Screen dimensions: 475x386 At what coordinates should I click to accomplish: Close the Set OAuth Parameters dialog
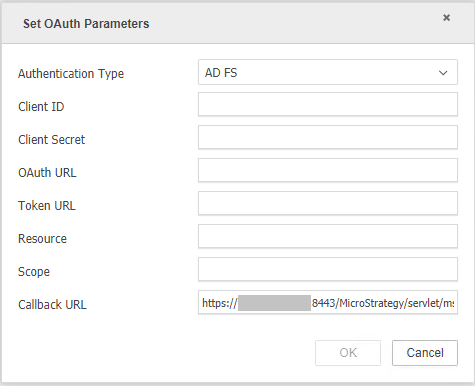click(446, 18)
